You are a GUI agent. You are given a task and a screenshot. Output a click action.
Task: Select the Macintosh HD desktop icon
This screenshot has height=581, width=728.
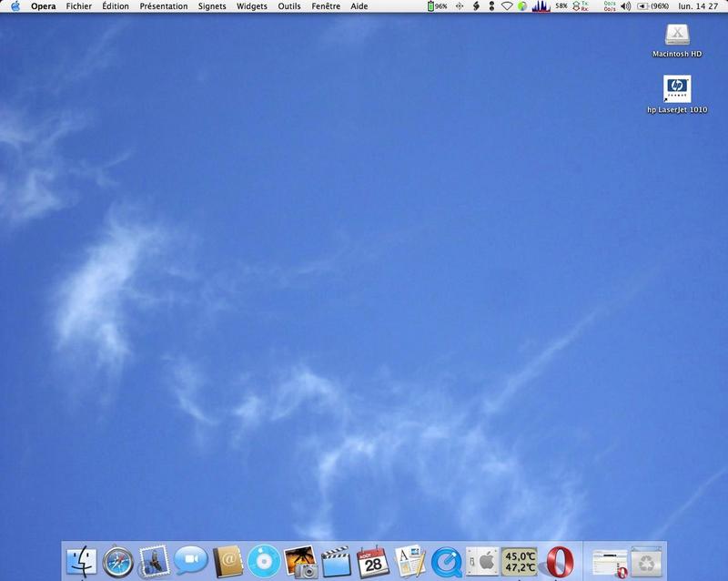tap(677, 35)
